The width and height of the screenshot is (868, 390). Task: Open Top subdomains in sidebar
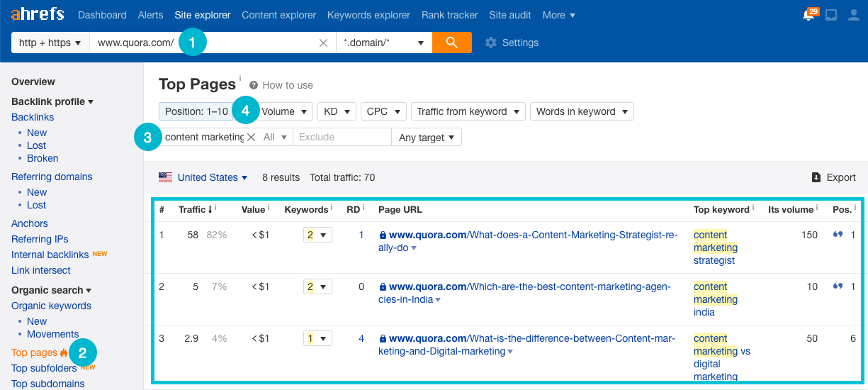click(47, 384)
